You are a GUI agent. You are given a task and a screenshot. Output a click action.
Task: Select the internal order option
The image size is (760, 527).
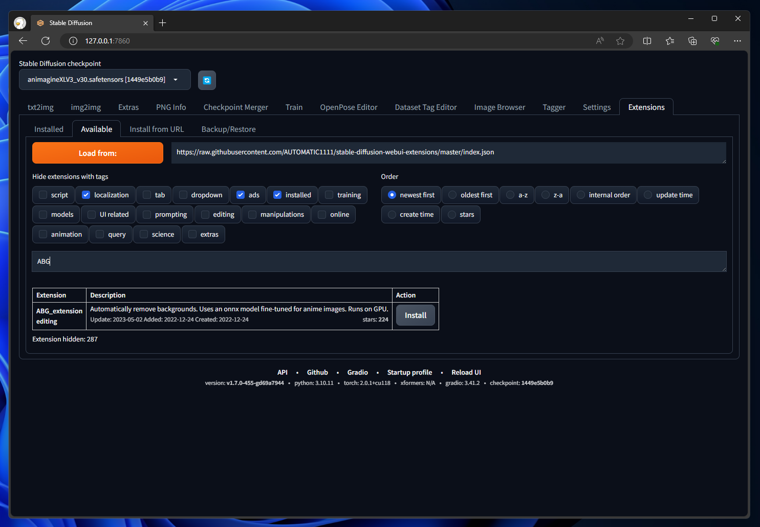click(581, 195)
